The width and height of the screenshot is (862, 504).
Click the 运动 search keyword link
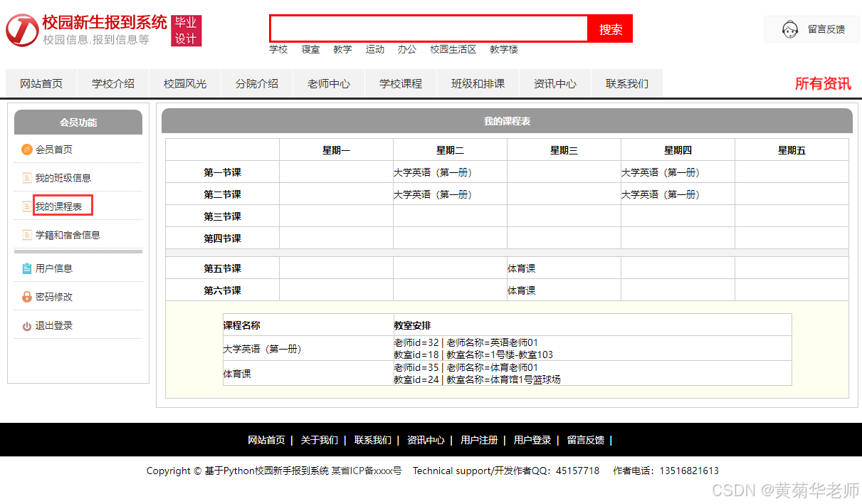click(x=375, y=49)
